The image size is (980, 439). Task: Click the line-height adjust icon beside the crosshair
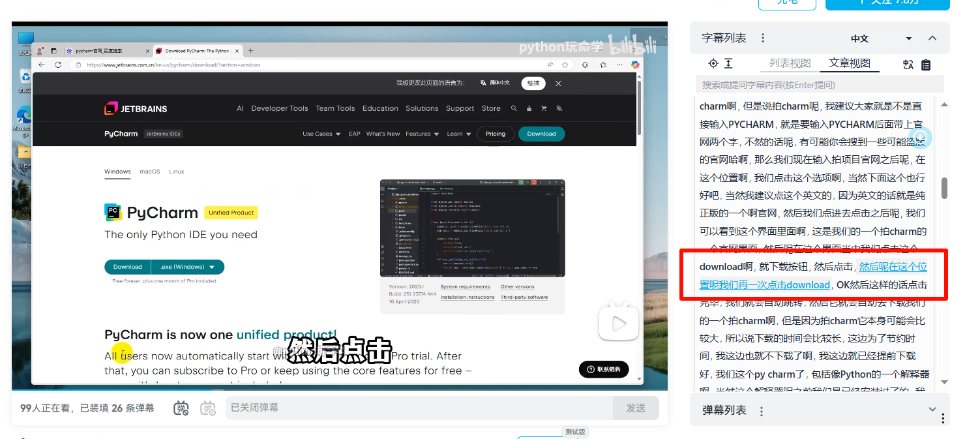[x=729, y=63]
